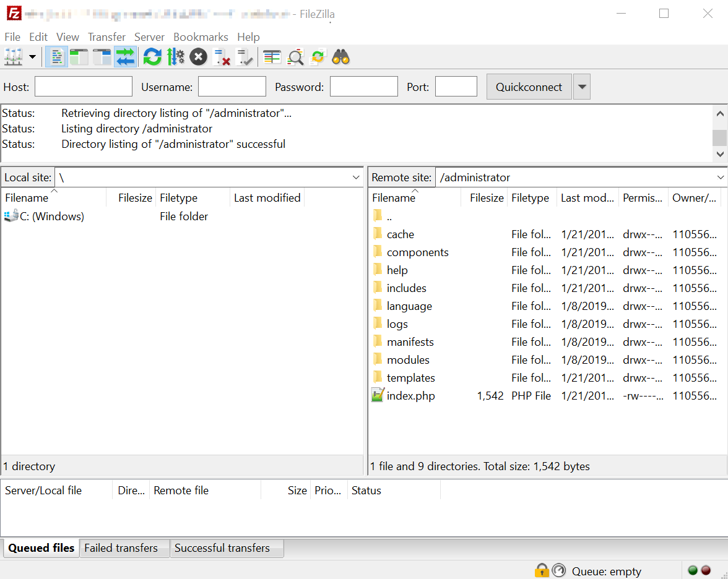The height and width of the screenshot is (579, 728).
Task: Focus the Host input field
Action: click(x=84, y=87)
